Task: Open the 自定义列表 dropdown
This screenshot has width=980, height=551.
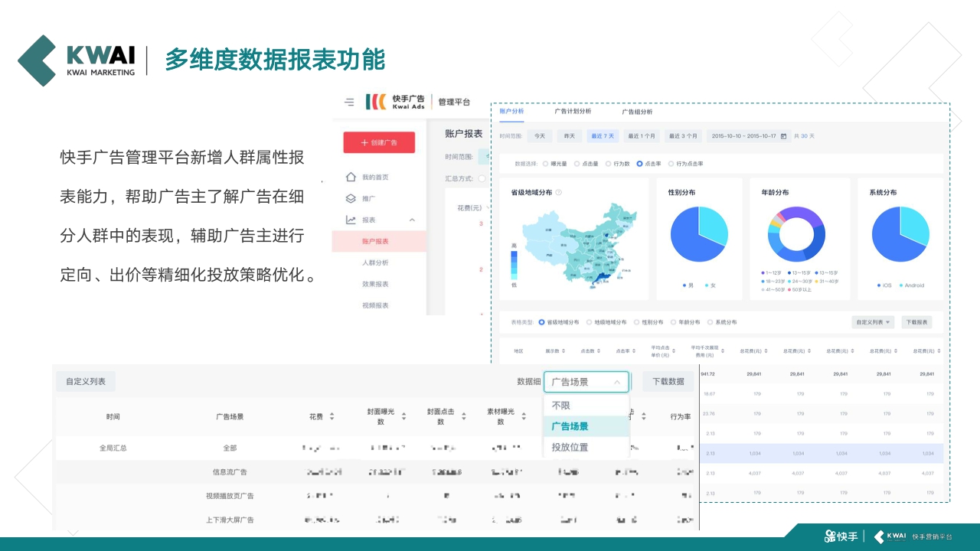Action: click(x=872, y=321)
